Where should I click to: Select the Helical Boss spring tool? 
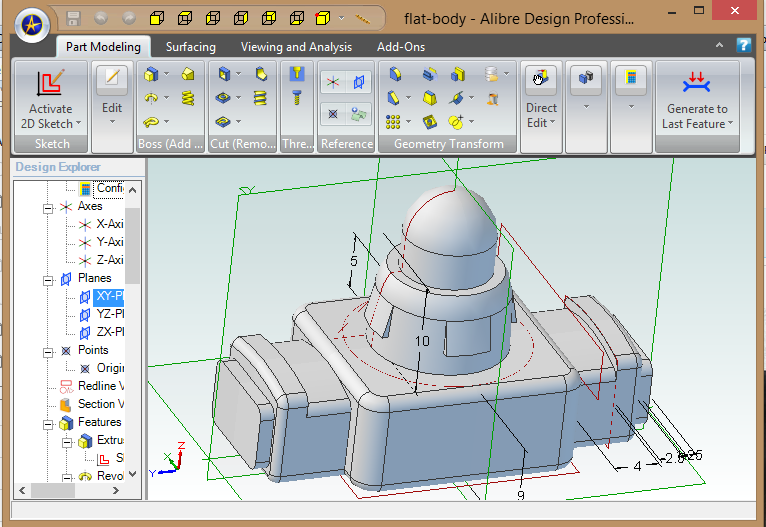coord(188,98)
